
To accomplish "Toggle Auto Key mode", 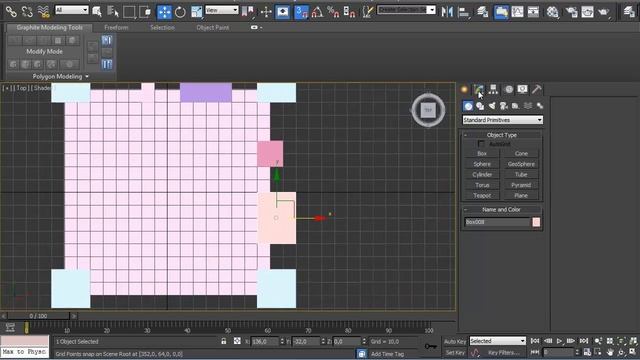I will (x=455, y=341).
